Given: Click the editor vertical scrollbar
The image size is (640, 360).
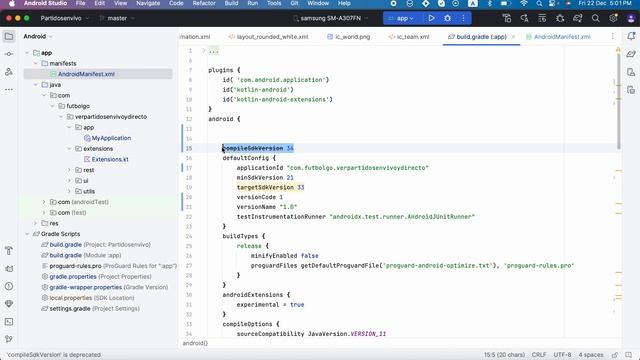Looking at the screenshot, I should pos(618,102).
